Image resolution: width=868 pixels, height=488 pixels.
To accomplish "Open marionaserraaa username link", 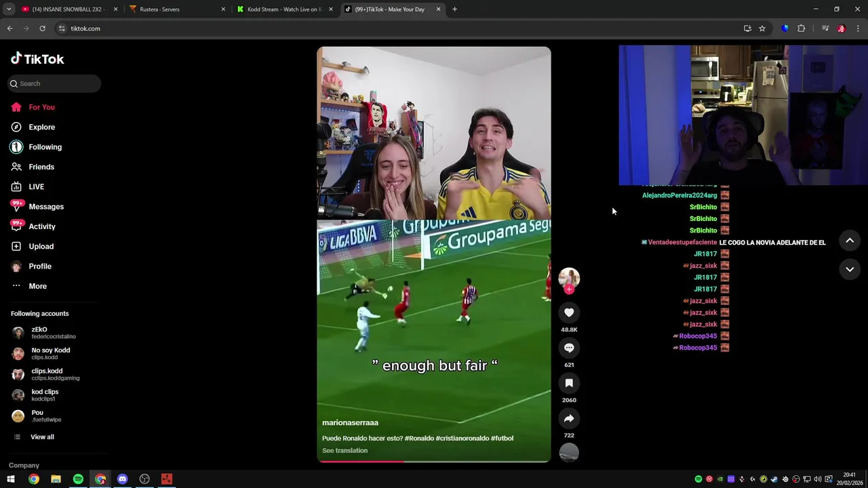I will (x=350, y=423).
